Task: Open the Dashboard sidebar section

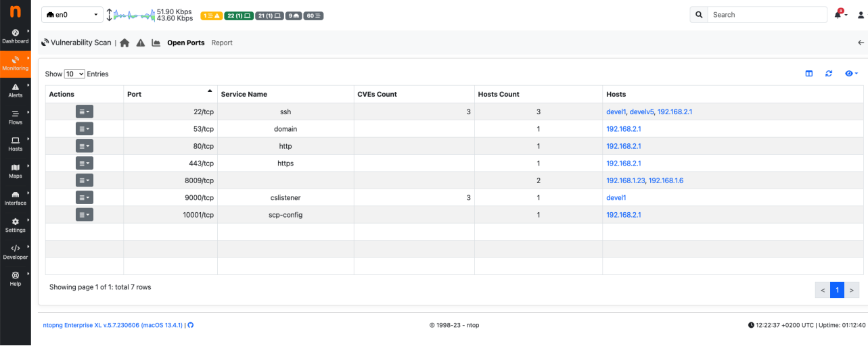Action: 15,36
